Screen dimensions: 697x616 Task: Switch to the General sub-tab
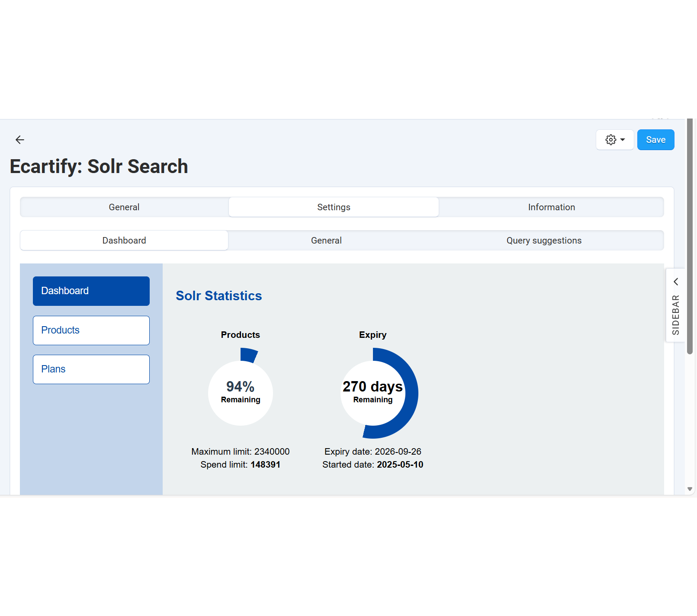[326, 241]
